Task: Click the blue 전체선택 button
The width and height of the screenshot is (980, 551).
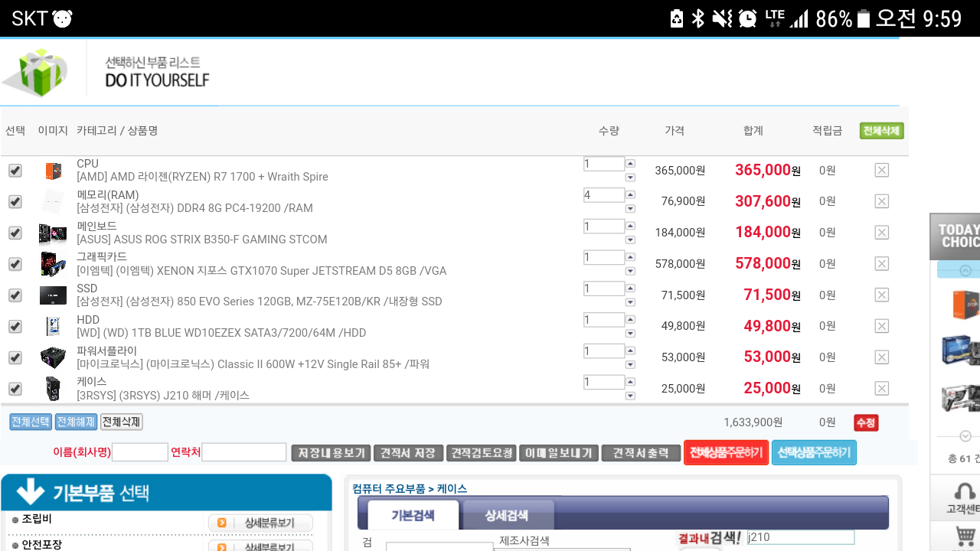Action: coord(31,422)
